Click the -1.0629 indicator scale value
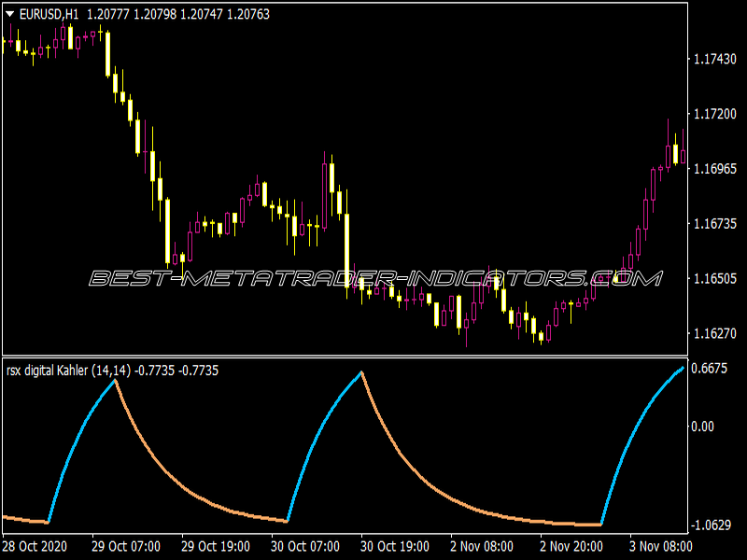747x560 pixels. click(711, 525)
